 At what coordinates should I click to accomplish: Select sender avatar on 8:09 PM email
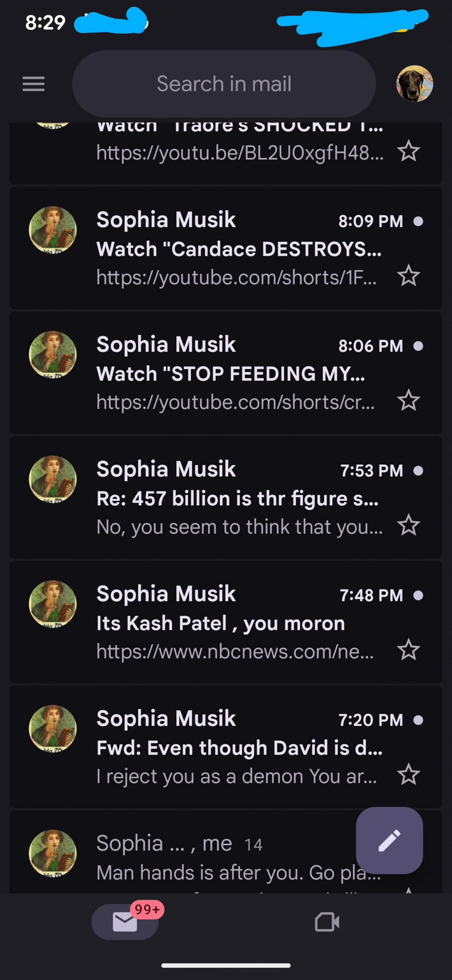point(53,230)
